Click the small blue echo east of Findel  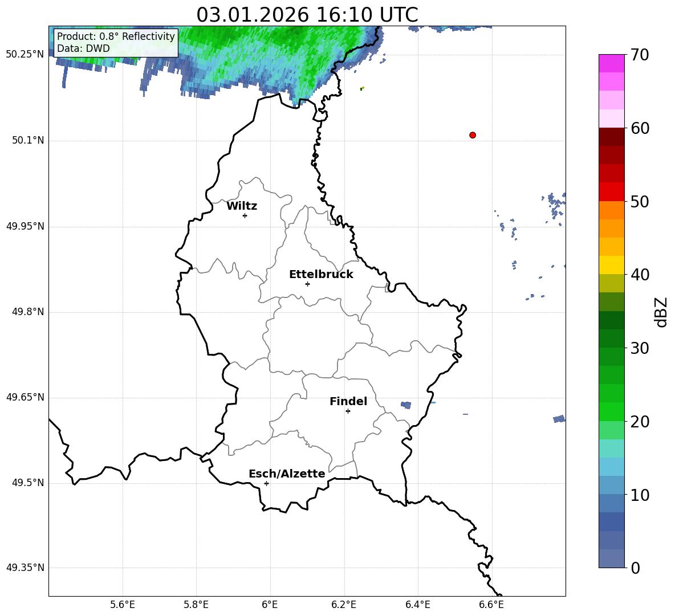(406, 405)
